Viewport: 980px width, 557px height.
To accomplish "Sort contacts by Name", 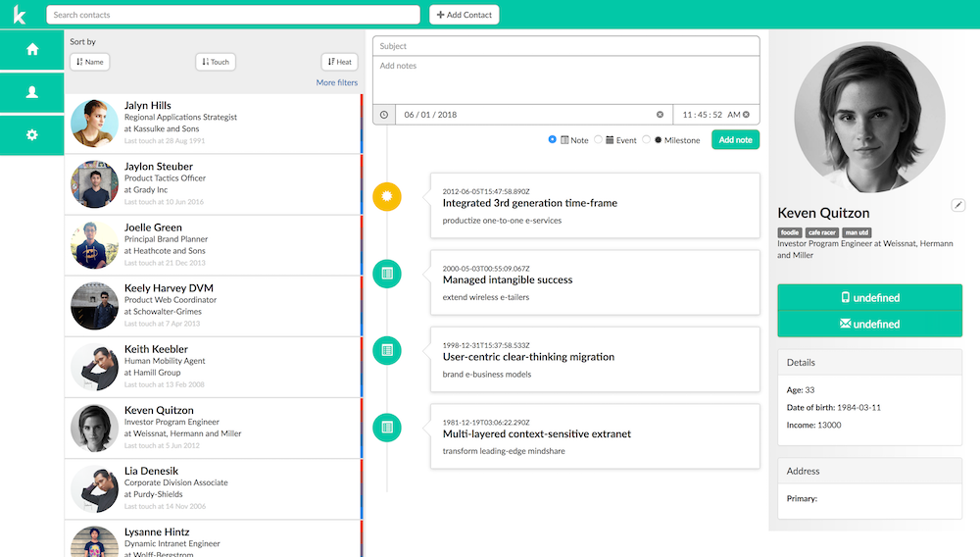I will (90, 62).
